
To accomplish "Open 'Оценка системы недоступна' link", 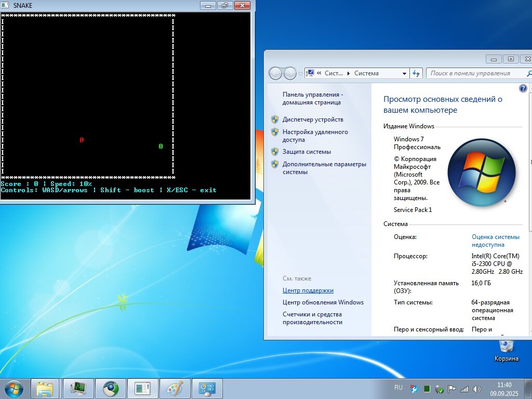I will tap(495, 241).
